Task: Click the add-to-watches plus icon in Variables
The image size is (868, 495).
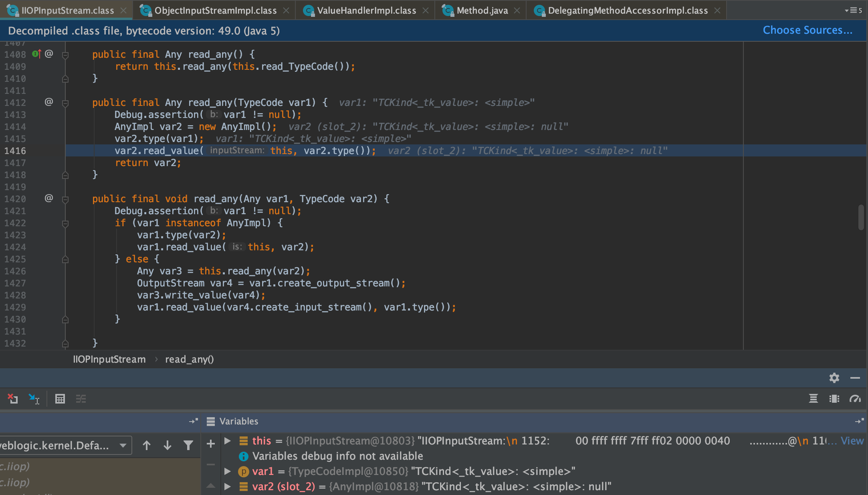Action: tap(210, 444)
